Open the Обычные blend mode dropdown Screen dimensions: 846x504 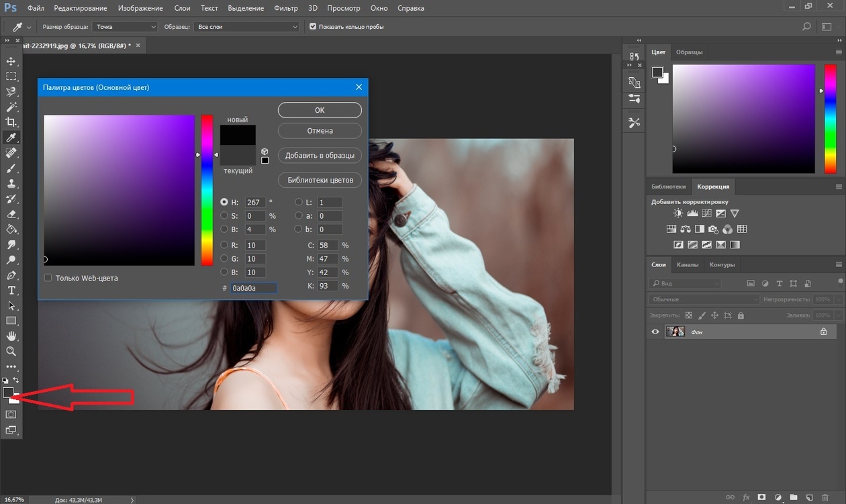[x=704, y=299]
